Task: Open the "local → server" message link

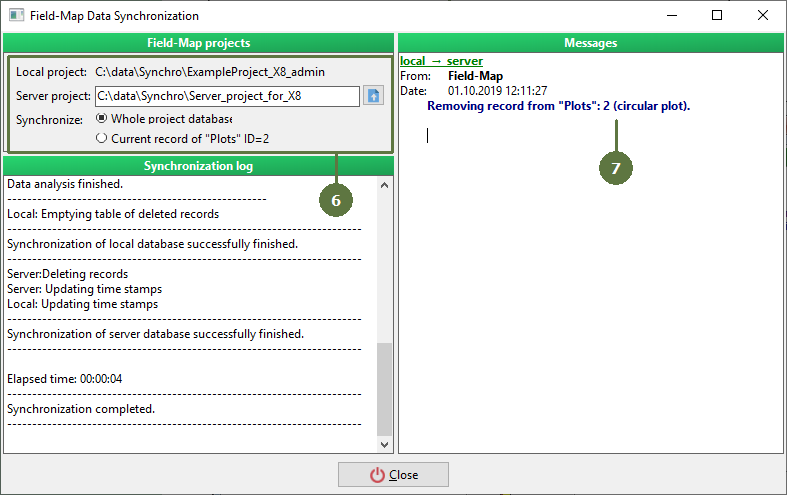Action: click(x=441, y=62)
